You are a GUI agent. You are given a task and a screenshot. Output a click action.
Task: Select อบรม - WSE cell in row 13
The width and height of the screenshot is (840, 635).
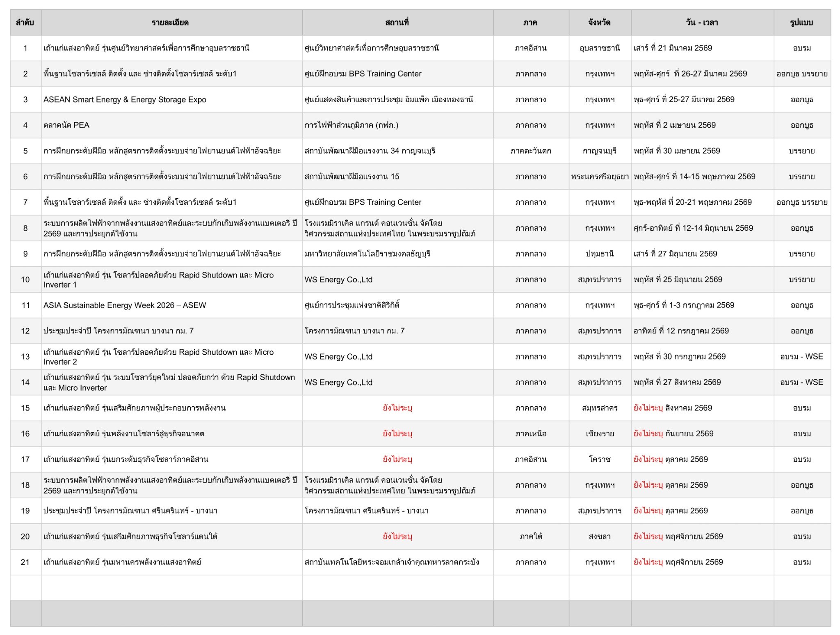[802, 357]
